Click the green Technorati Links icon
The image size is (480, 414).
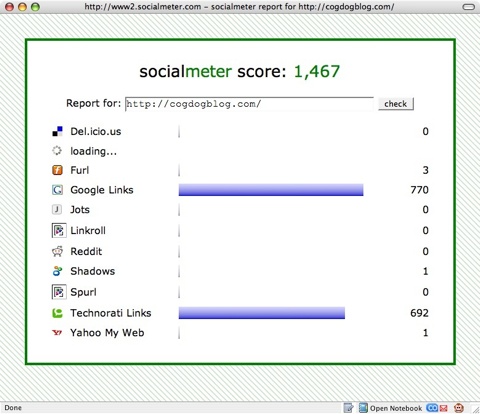click(x=57, y=313)
